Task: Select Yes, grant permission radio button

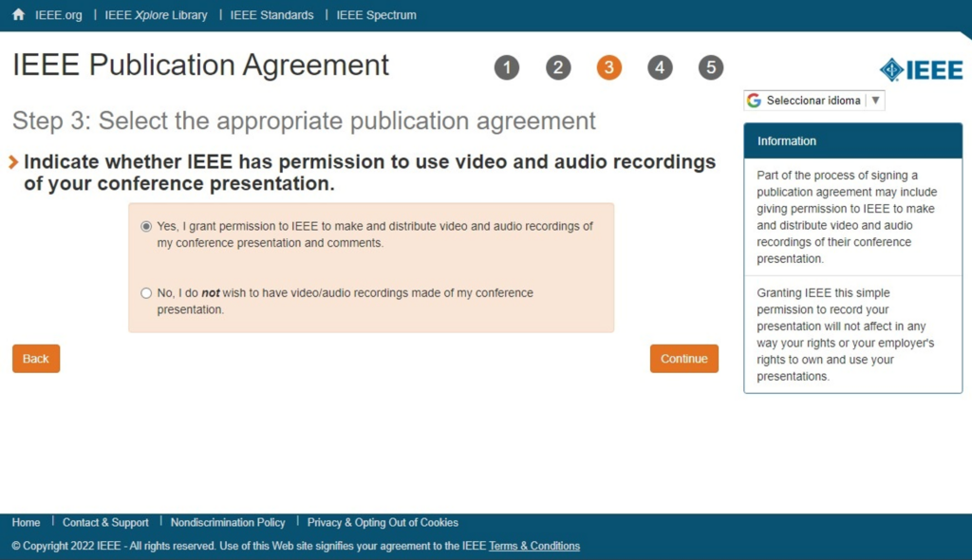Action: tap(146, 226)
